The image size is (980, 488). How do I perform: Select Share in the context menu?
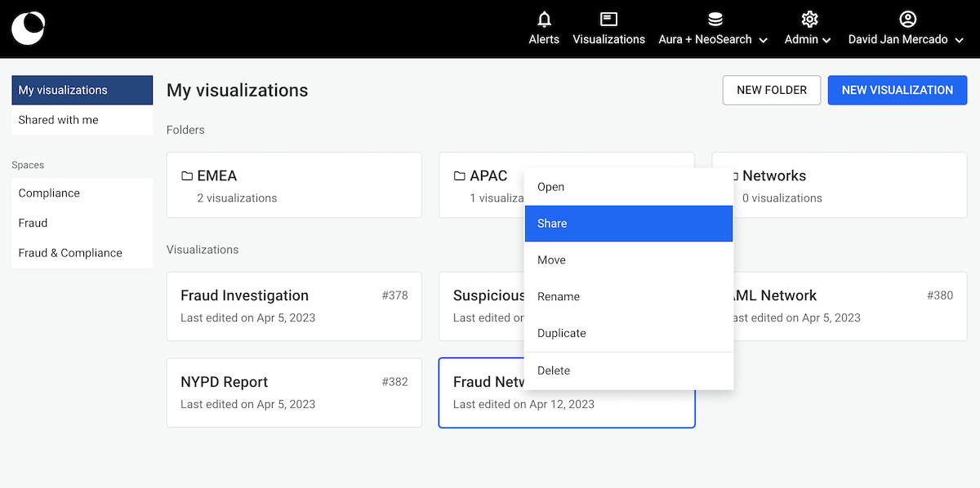click(x=628, y=224)
